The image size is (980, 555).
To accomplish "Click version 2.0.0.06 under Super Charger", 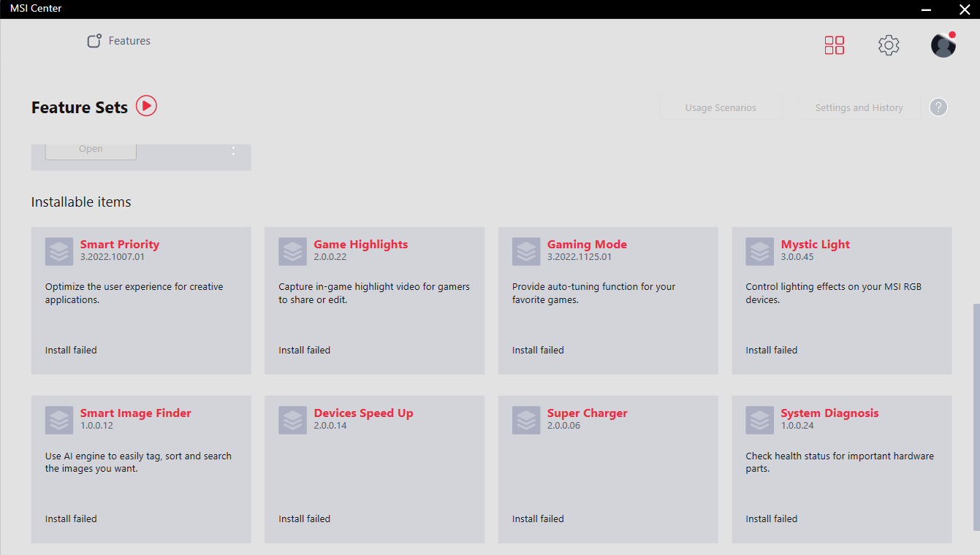I will tap(564, 426).
